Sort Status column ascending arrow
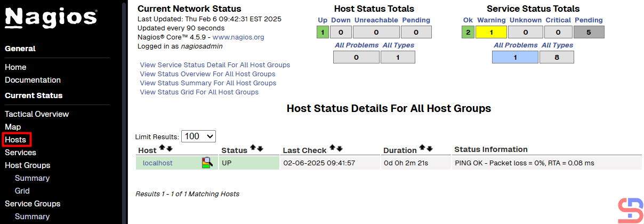 point(253,148)
